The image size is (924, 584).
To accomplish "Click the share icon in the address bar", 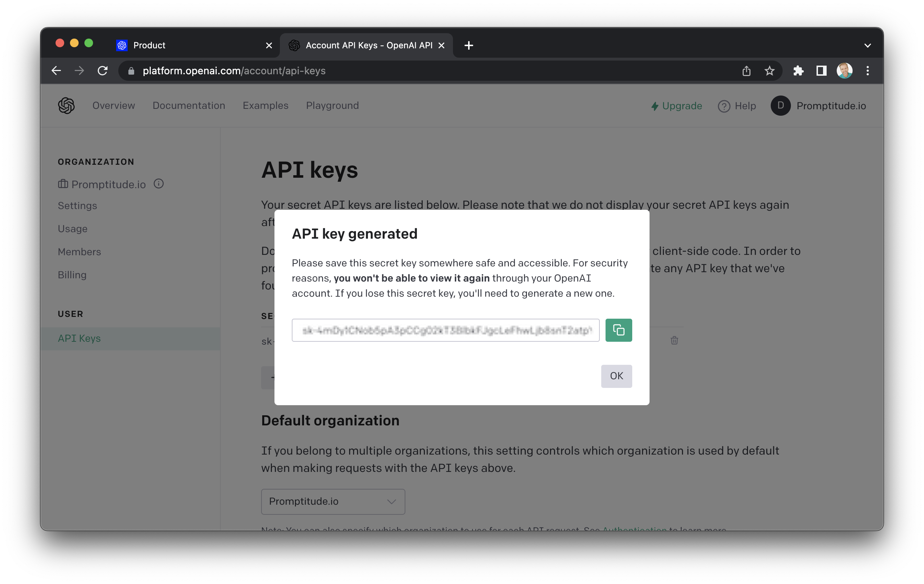I will (x=746, y=71).
